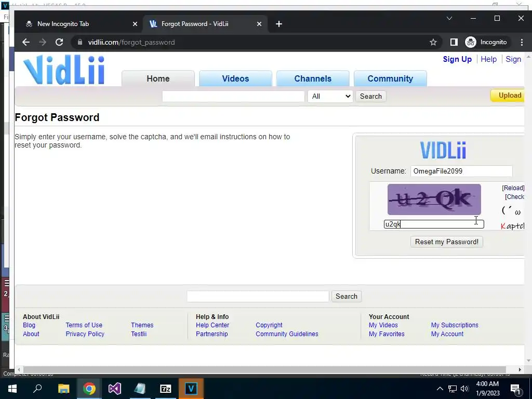
Task: Open the Partnership footer link
Action: click(212, 334)
